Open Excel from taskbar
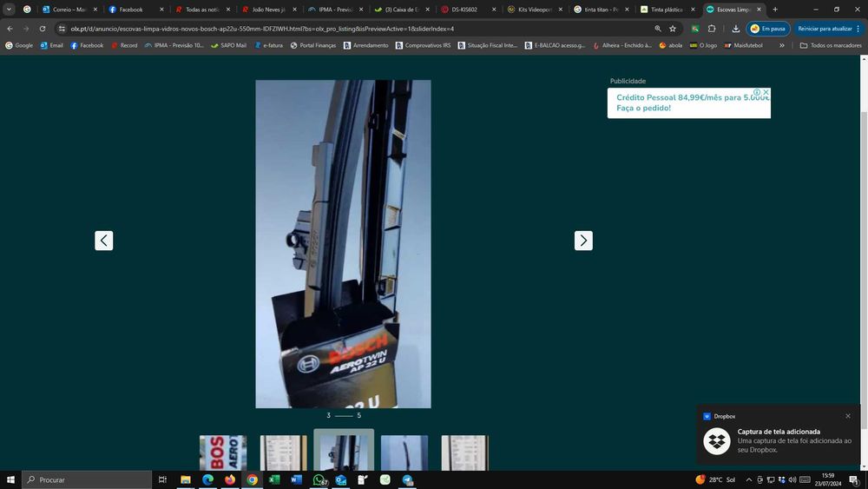Image resolution: width=868 pixels, height=489 pixels. tap(274, 479)
